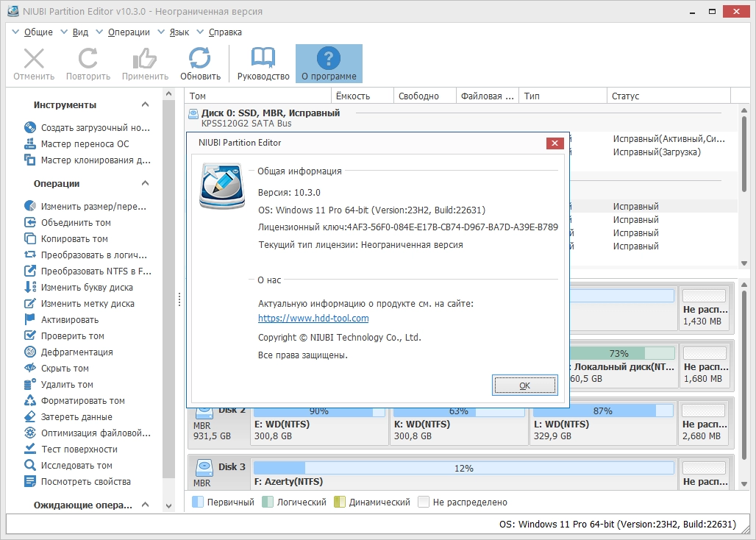Collapse the Инструменты section
The width and height of the screenshot is (756, 540).
(145, 104)
